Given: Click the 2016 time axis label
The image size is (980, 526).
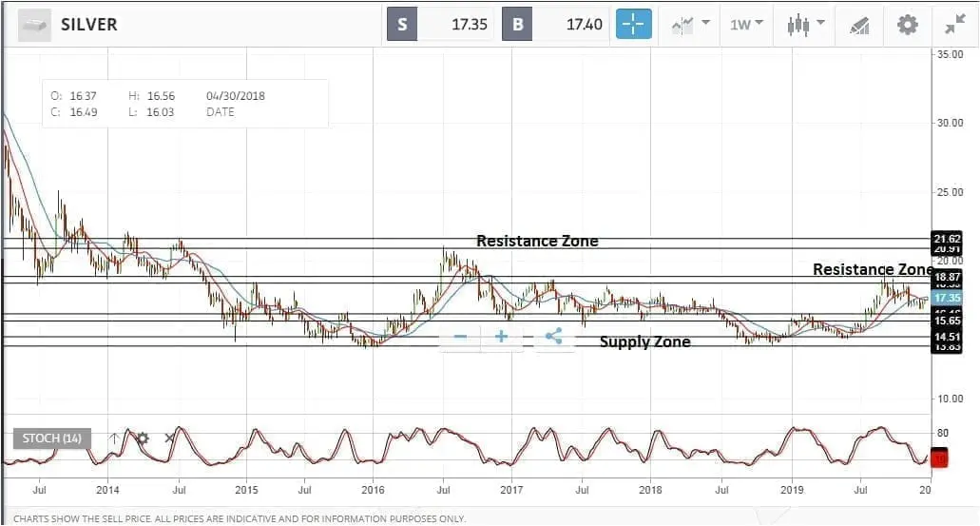Looking at the screenshot, I should coord(374,490).
